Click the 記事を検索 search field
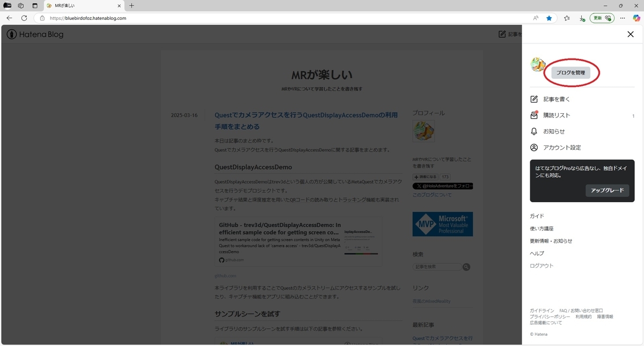This screenshot has height=346, width=644. [x=437, y=267]
